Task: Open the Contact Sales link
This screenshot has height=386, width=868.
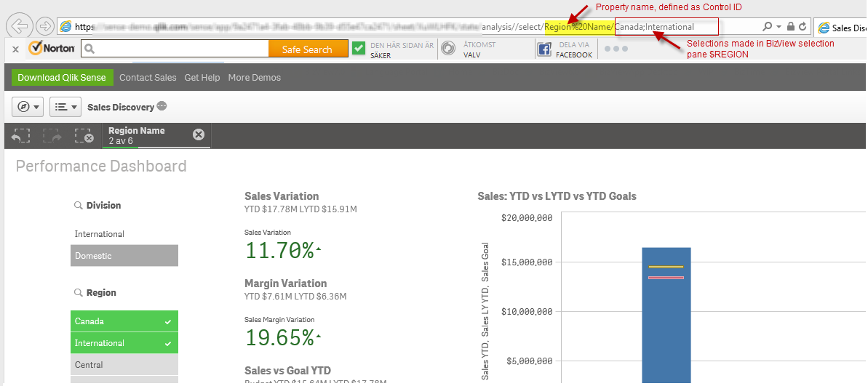Action: tap(148, 78)
